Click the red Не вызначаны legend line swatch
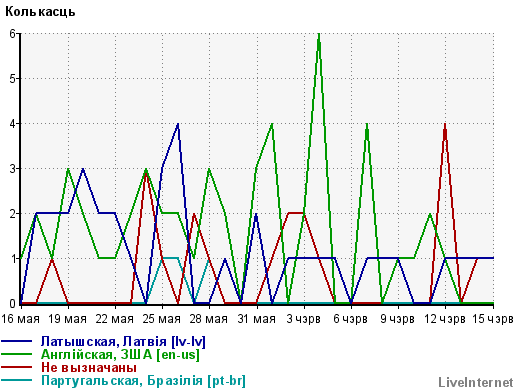 tap(17, 368)
